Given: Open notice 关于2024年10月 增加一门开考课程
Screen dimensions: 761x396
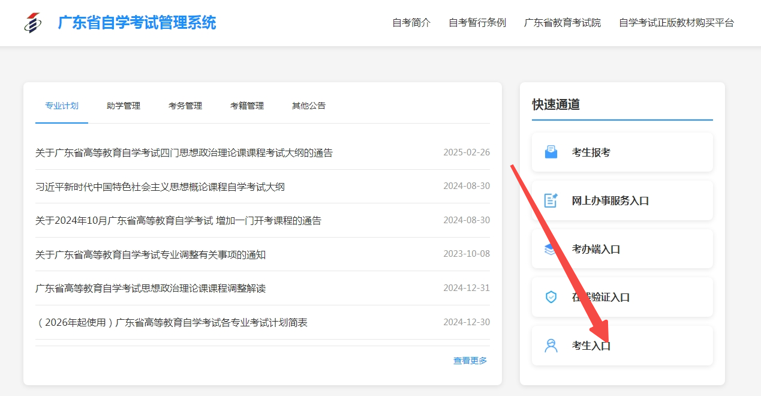Looking at the screenshot, I should click(x=178, y=221).
